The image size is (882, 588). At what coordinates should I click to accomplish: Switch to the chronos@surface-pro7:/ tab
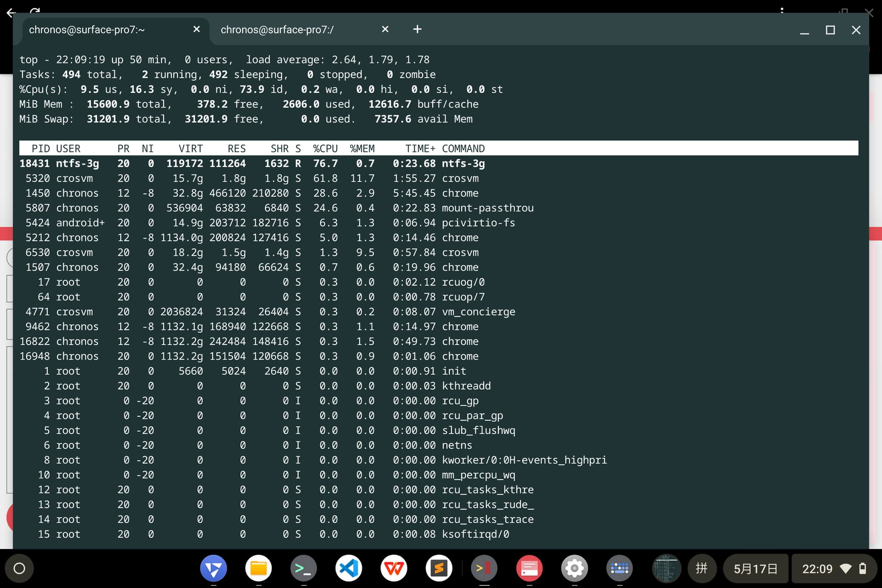pos(277,30)
